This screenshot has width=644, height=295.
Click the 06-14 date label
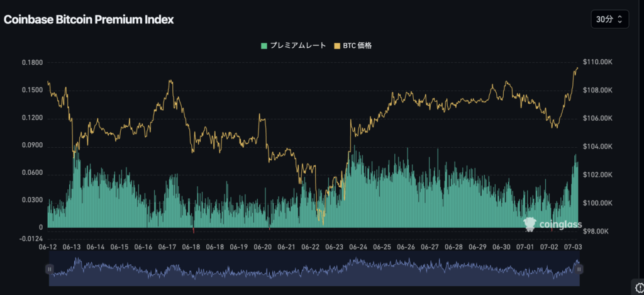tap(96, 247)
